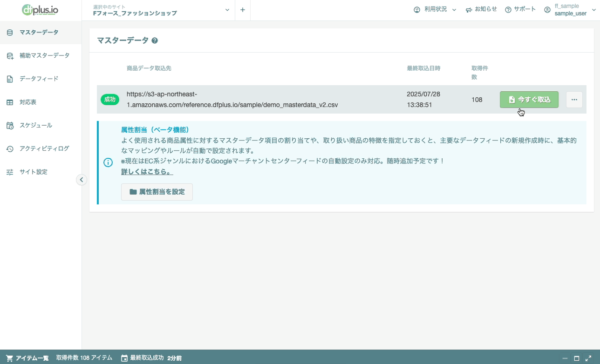Click the 今すぐ取込 button
The height and width of the screenshot is (364, 600).
tap(529, 100)
